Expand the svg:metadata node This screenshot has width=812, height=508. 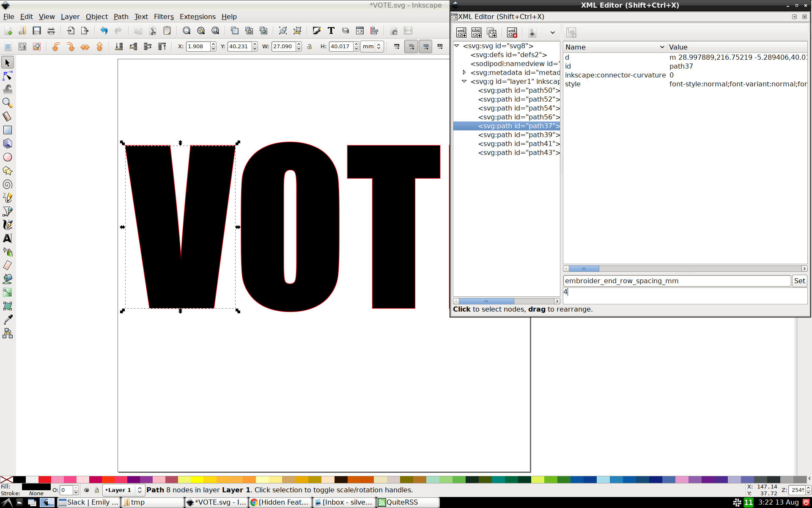(x=464, y=72)
